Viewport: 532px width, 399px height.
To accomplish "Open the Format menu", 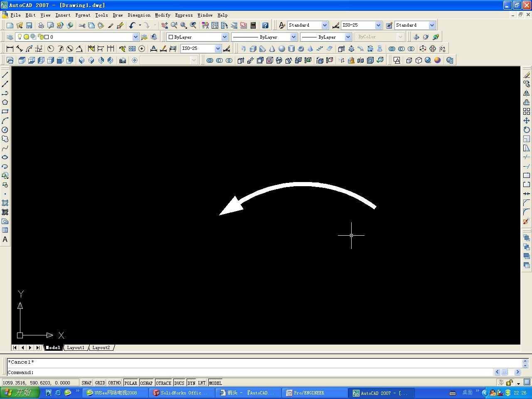I will pyautogui.click(x=83, y=15).
